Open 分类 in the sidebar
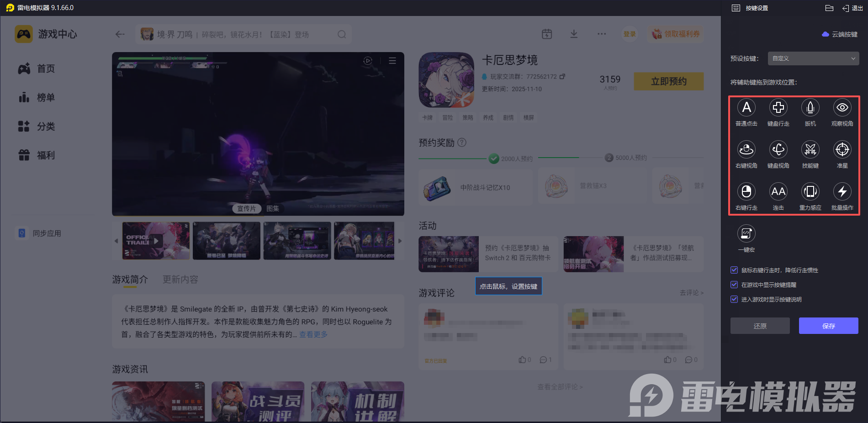 coord(37,126)
